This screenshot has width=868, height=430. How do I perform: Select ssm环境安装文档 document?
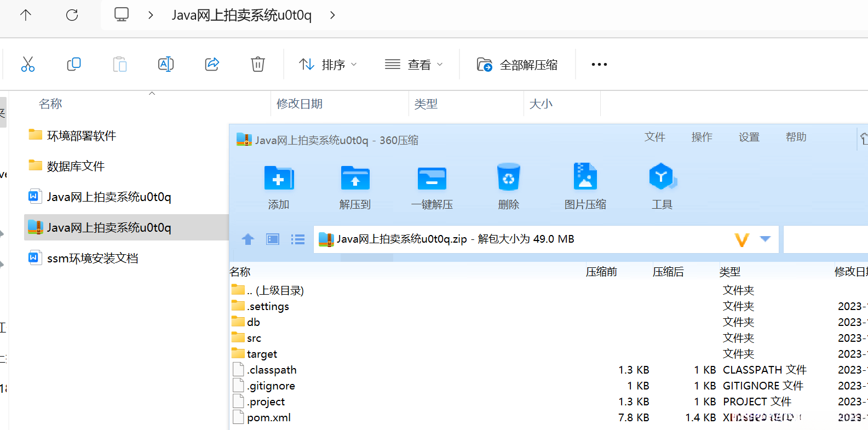coord(83,258)
